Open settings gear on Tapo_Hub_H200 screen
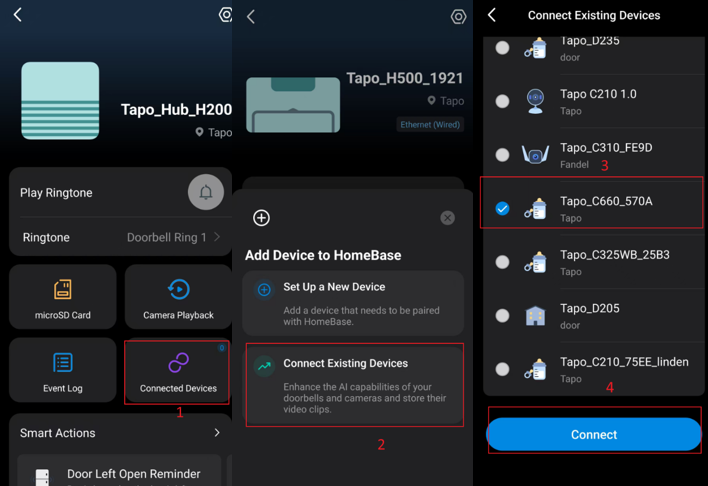The height and width of the screenshot is (486, 708). [225, 15]
